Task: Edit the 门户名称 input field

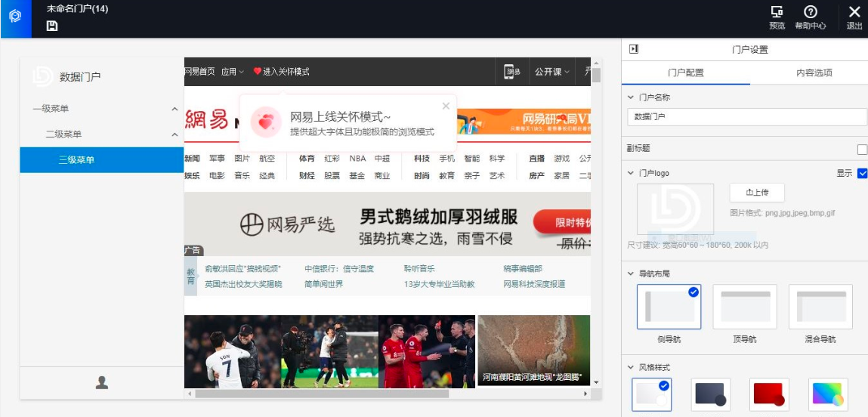Action: [x=747, y=117]
